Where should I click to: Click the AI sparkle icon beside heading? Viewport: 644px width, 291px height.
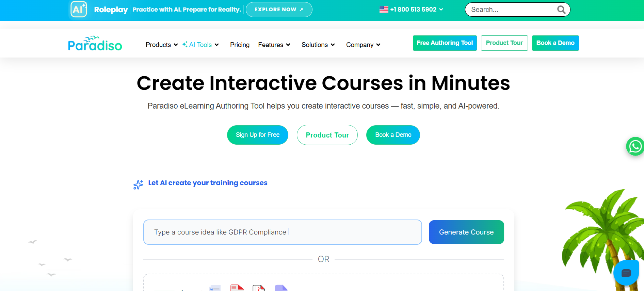pyautogui.click(x=138, y=184)
